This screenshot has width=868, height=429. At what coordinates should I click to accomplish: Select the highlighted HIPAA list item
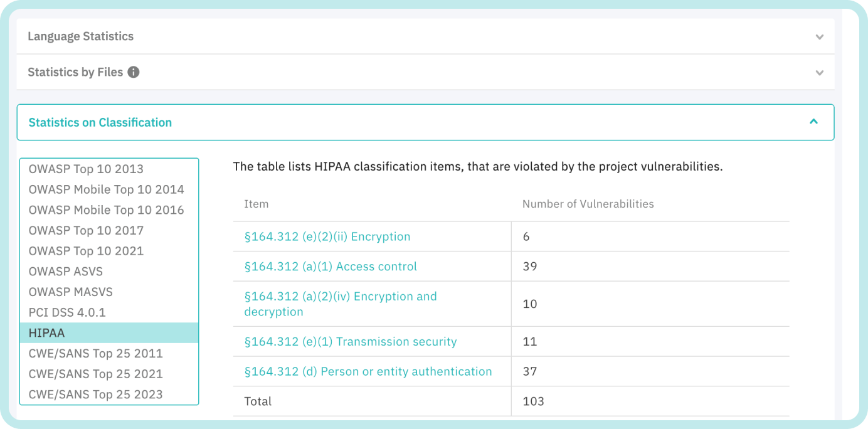(x=109, y=333)
